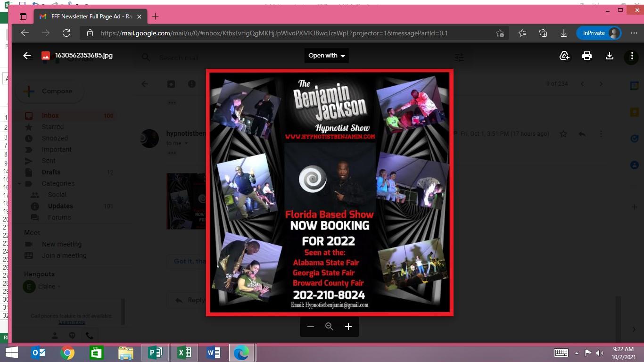Open the 'Open with' dropdown
644x362 pixels.
click(327, 56)
